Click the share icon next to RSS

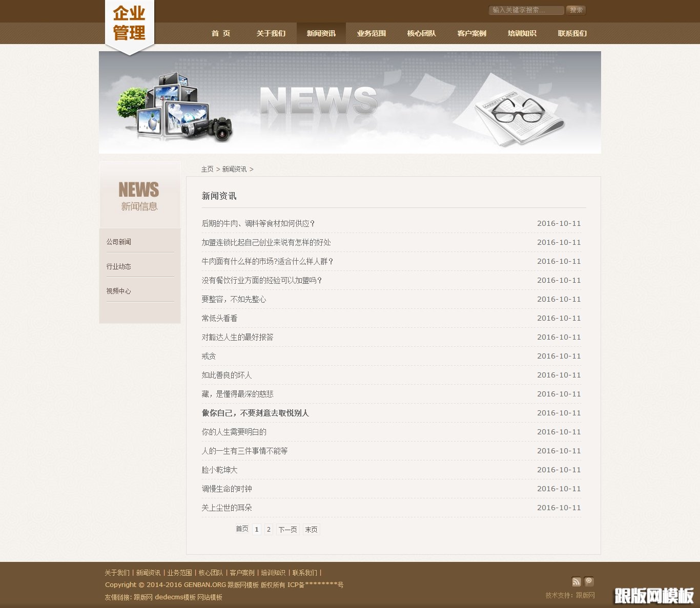589,582
